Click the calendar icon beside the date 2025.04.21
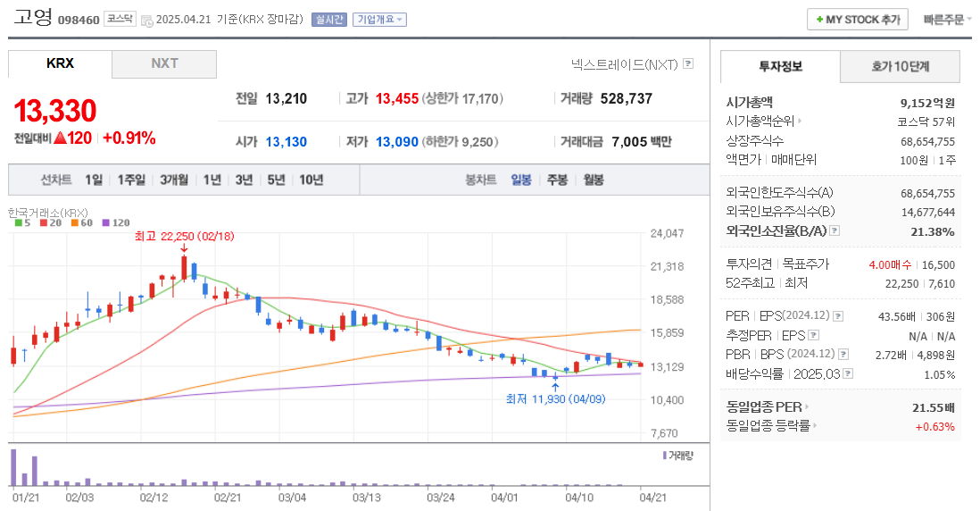This screenshot has height=511, width=980. pos(147,21)
